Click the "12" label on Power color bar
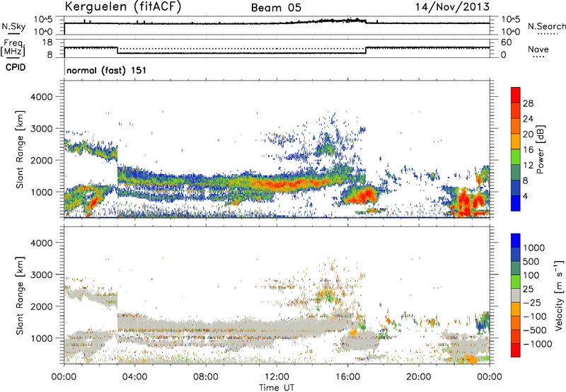This screenshot has width=566, height=392. [x=528, y=166]
